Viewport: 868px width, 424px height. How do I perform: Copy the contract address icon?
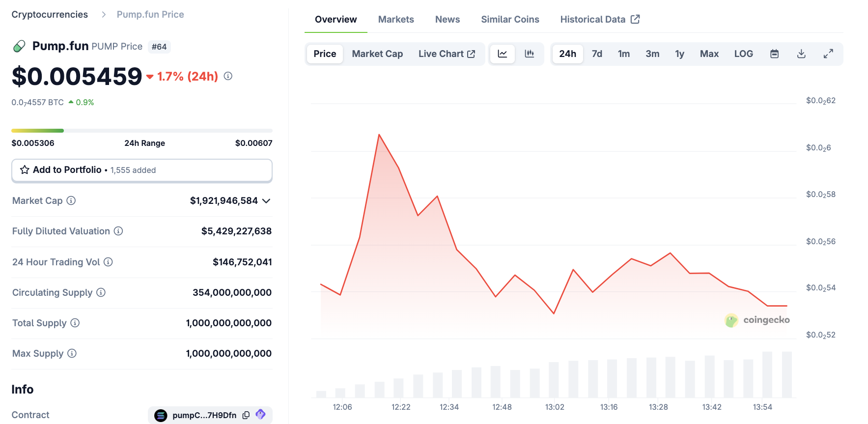246,415
